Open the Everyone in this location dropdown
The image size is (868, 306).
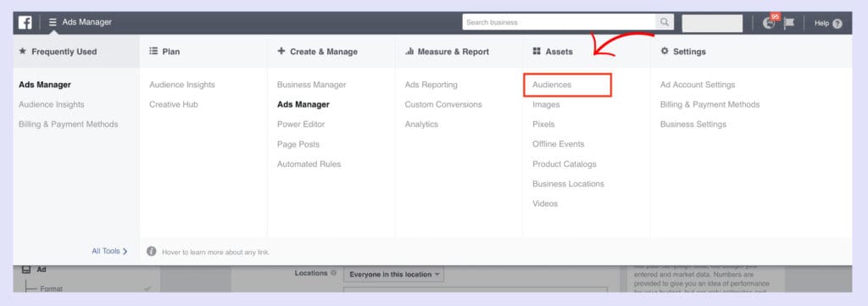tap(393, 274)
